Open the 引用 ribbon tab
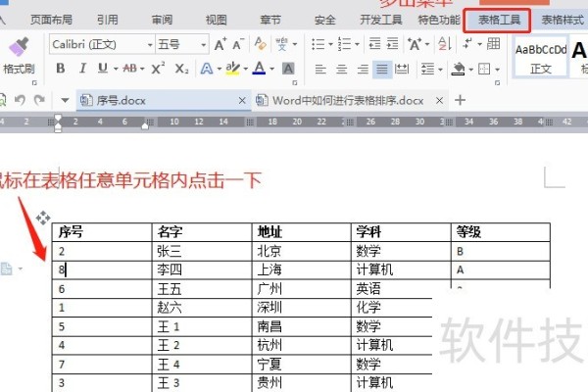Viewport: 588px width, 392px height. tap(108, 20)
